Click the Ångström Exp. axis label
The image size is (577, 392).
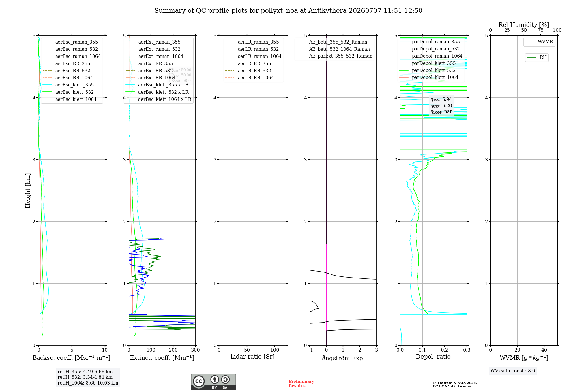343,358
